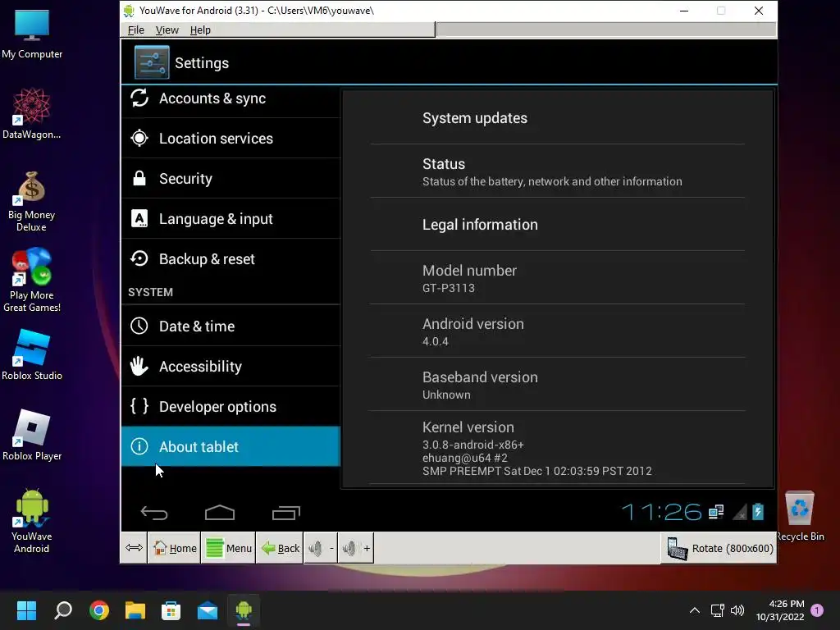Open taskbar Search

point(62,610)
